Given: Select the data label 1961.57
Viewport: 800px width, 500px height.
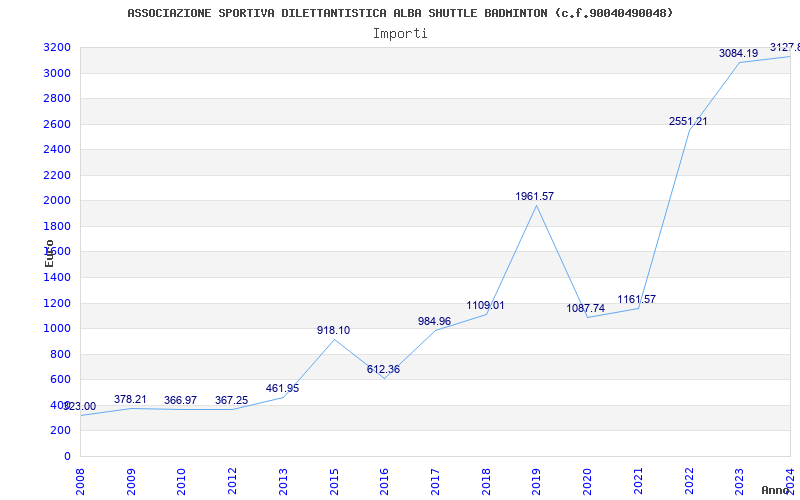Looking at the screenshot, I should pos(534,196).
